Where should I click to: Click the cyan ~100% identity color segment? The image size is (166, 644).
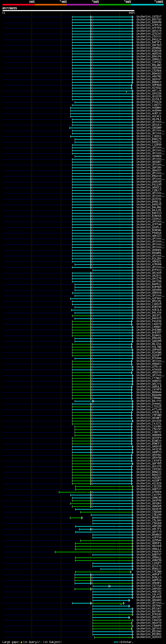coord(147,5)
